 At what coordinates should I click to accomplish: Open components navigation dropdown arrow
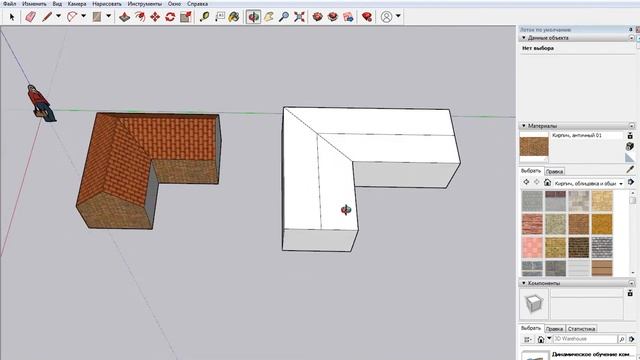(x=549, y=338)
